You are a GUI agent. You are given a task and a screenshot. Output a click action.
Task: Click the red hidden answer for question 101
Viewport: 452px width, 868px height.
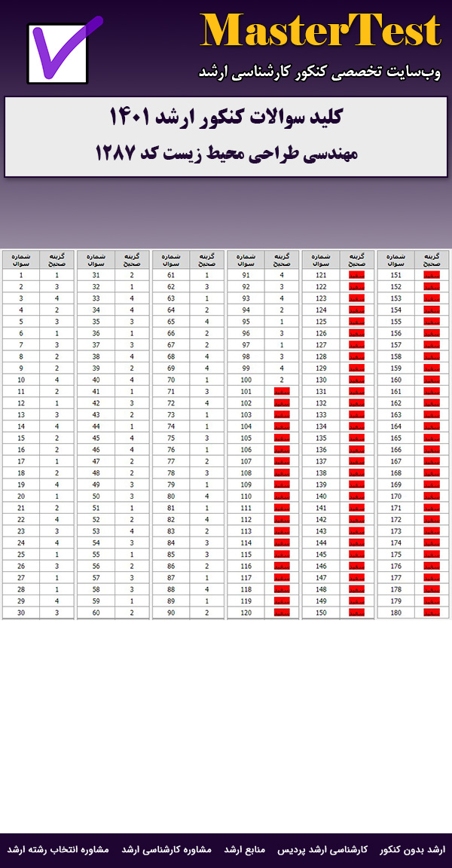click(282, 392)
